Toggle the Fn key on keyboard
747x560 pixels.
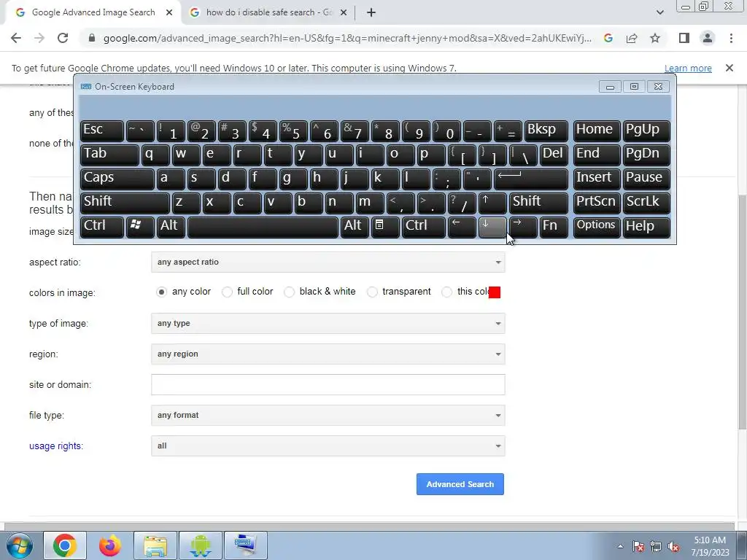click(554, 226)
